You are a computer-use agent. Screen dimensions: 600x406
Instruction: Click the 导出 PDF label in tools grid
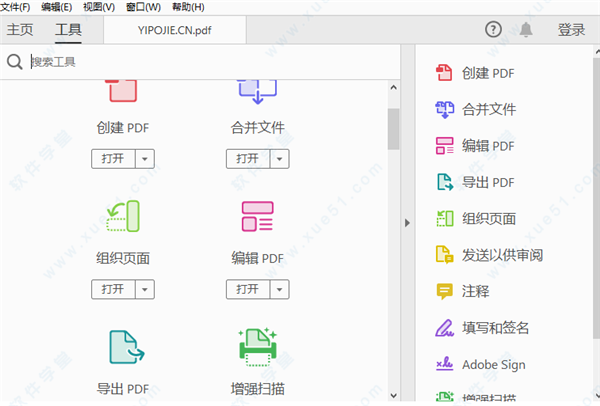123,389
